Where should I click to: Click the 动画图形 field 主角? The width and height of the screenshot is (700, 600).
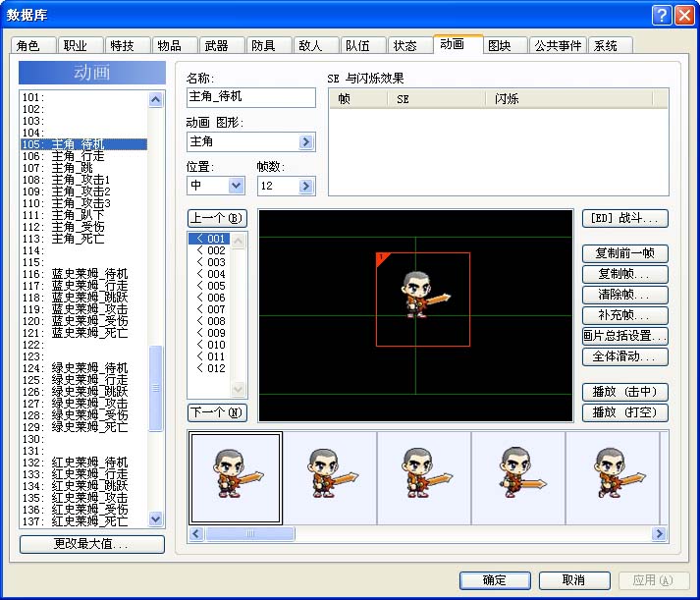pyautogui.click(x=242, y=142)
